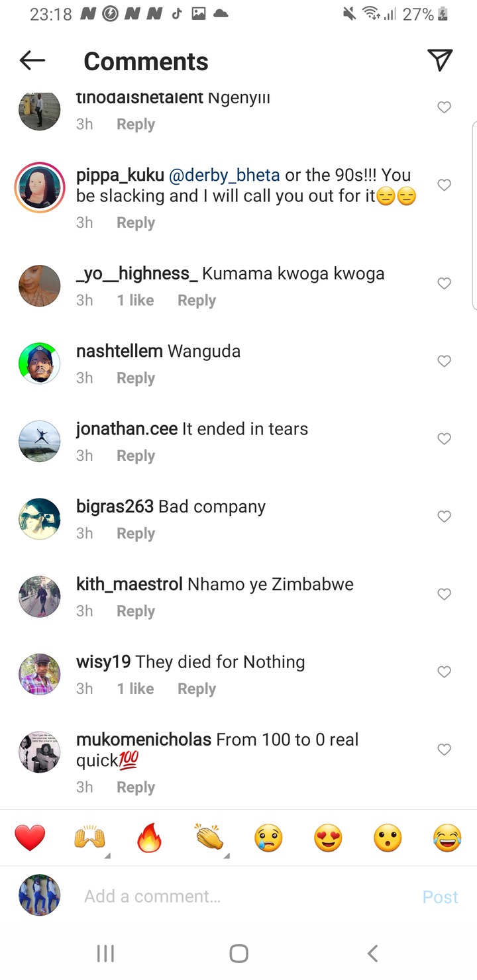Viewport: 477px width, 980px height.
Task: Insert the fire emoji reaction
Action: (149, 838)
